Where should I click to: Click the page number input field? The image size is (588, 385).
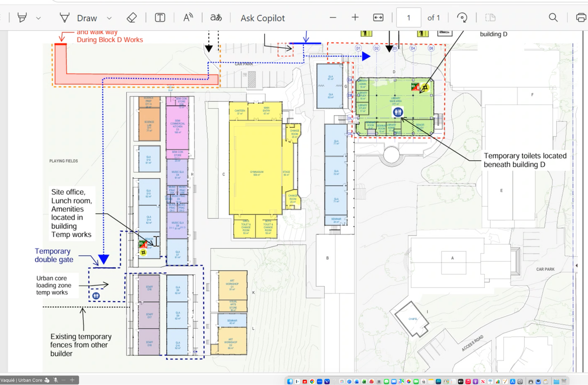point(409,18)
